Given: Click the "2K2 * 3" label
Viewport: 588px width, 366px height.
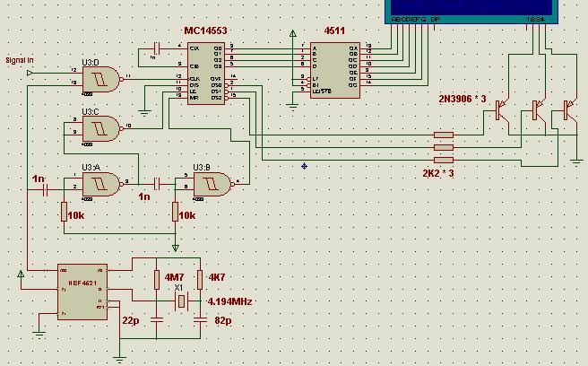Looking at the screenshot, I should tap(438, 173).
